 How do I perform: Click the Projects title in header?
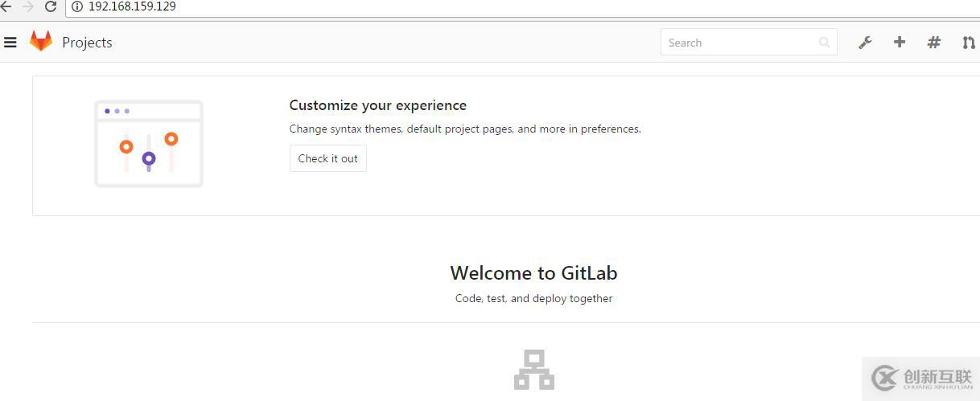coord(87,43)
